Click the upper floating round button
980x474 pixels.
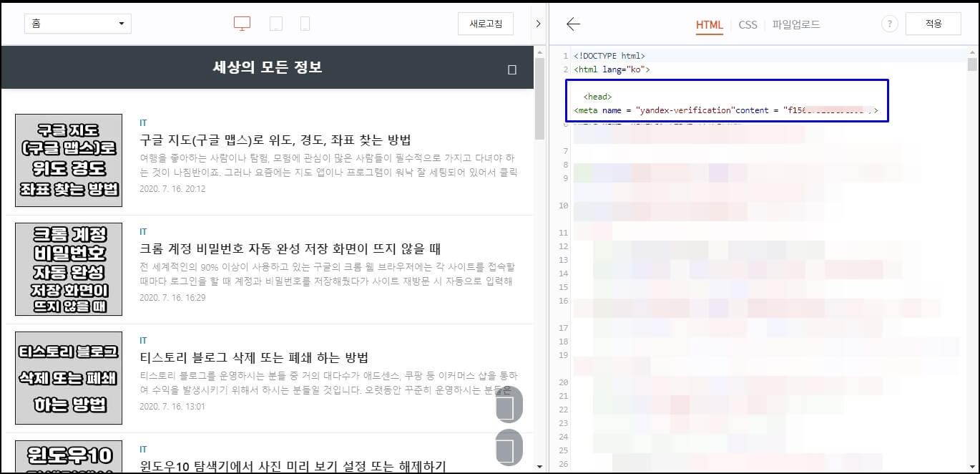509,405
